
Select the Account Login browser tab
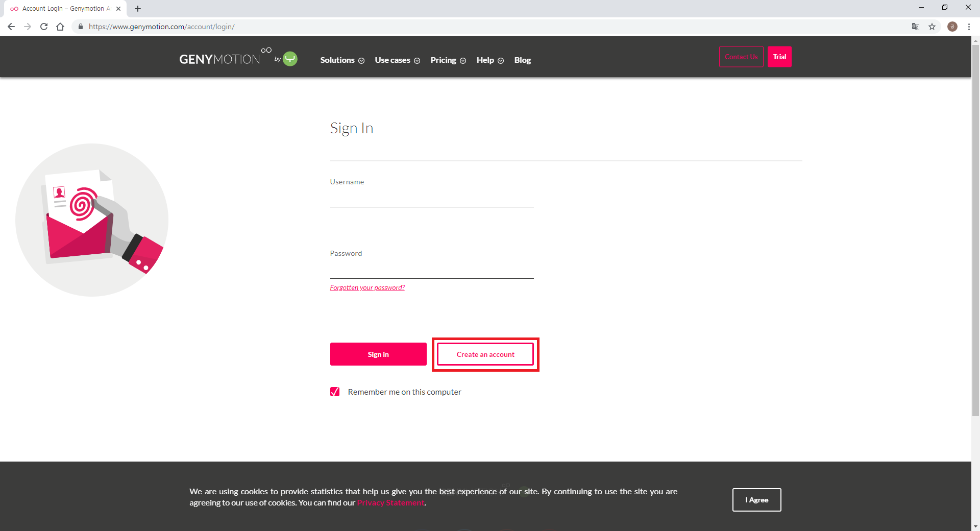[65, 9]
